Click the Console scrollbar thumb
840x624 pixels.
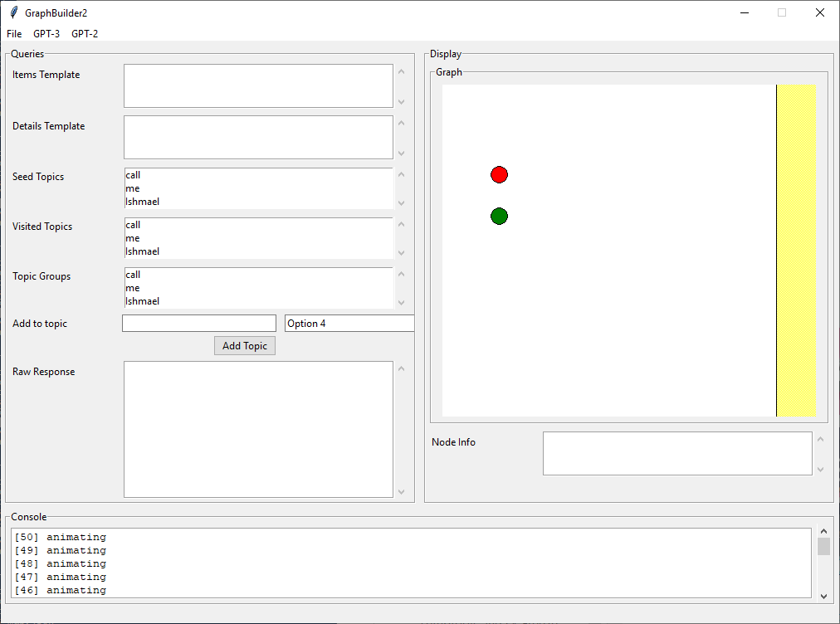point(823,546)
